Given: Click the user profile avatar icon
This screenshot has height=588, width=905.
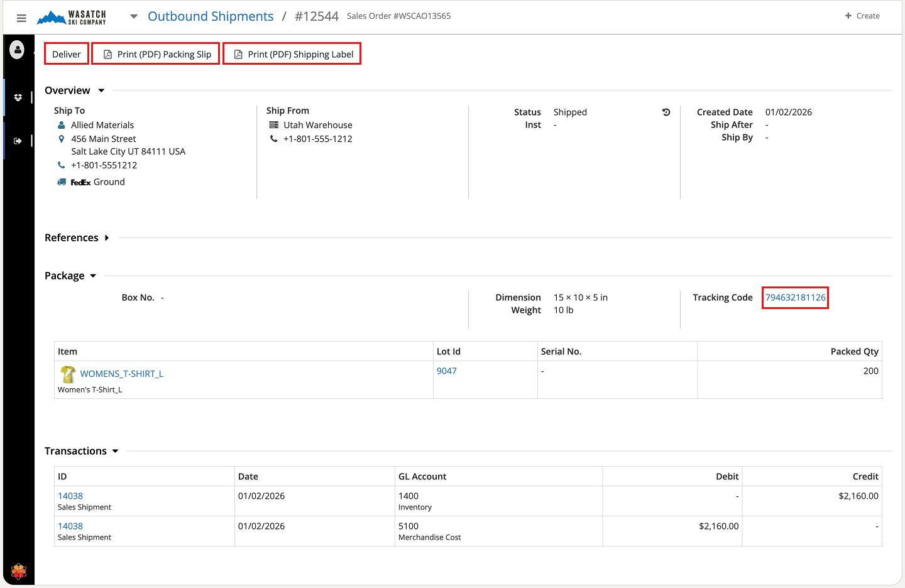Looking at the screenshot, I should coord(18,50).
